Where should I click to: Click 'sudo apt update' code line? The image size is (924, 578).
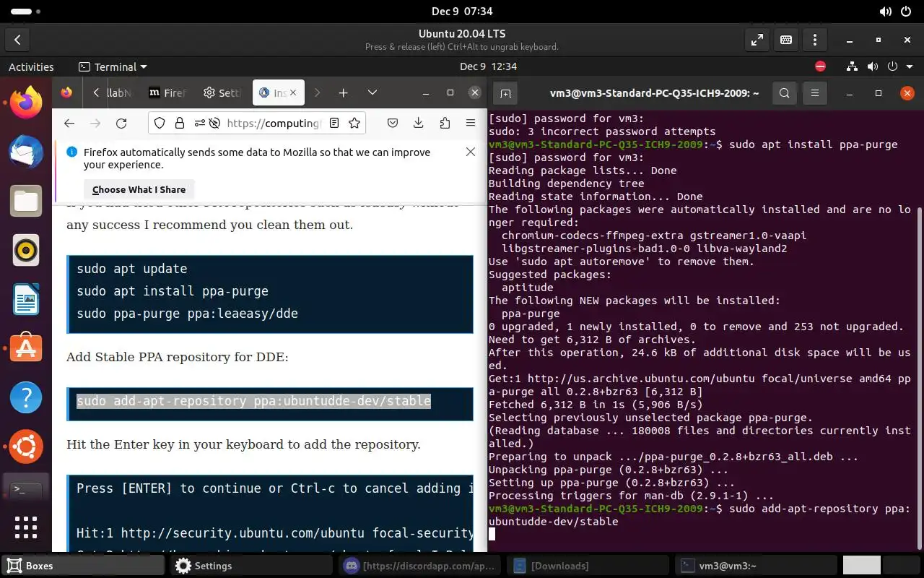point(132,269)
